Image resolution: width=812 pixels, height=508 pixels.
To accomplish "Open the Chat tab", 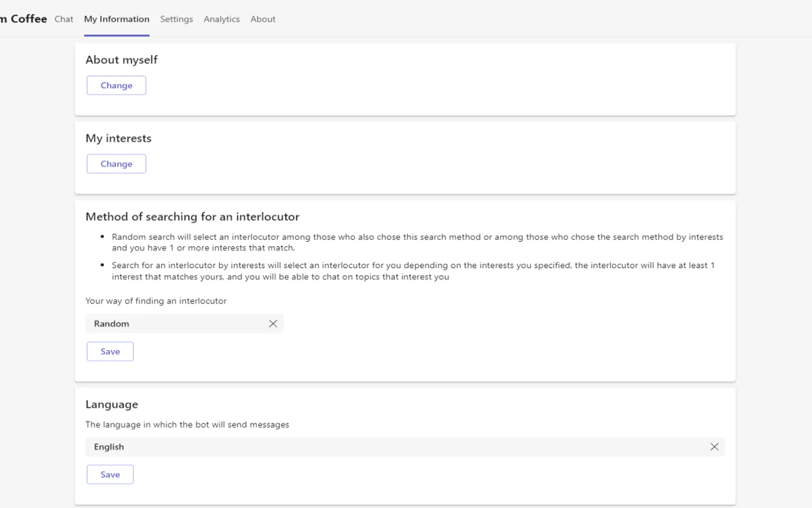I will 64,19.
